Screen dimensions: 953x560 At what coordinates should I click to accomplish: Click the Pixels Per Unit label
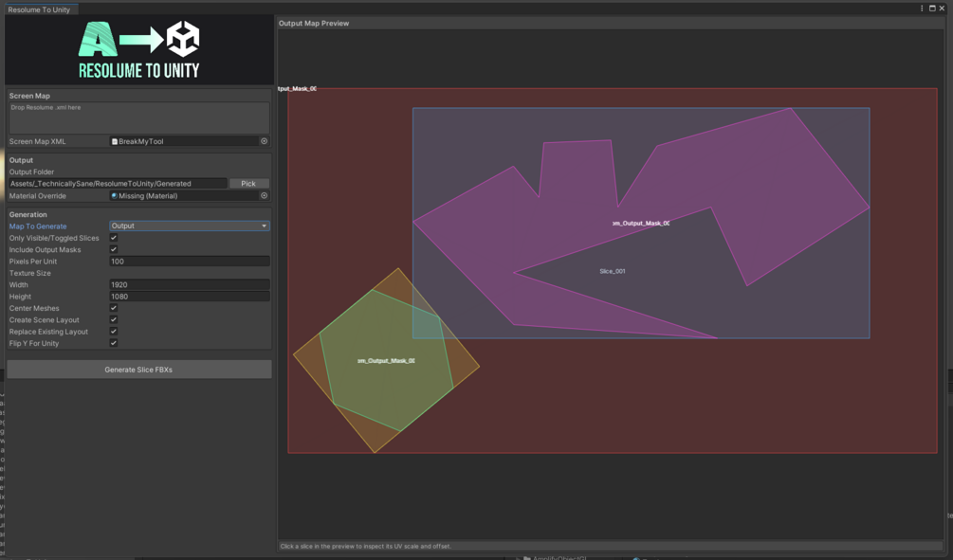tap(33, 262)
